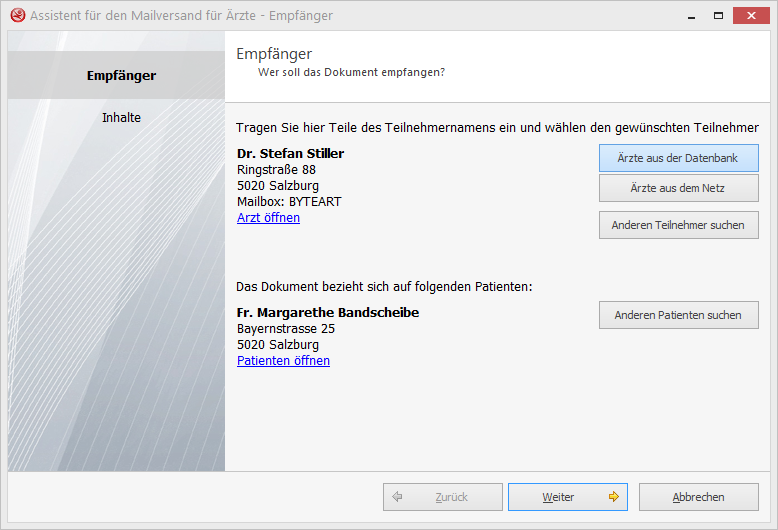Screen dimensions: 778x530
Task: Click patient name Fr. Margarethe Bandscheibe
Action: click(328, 313)
